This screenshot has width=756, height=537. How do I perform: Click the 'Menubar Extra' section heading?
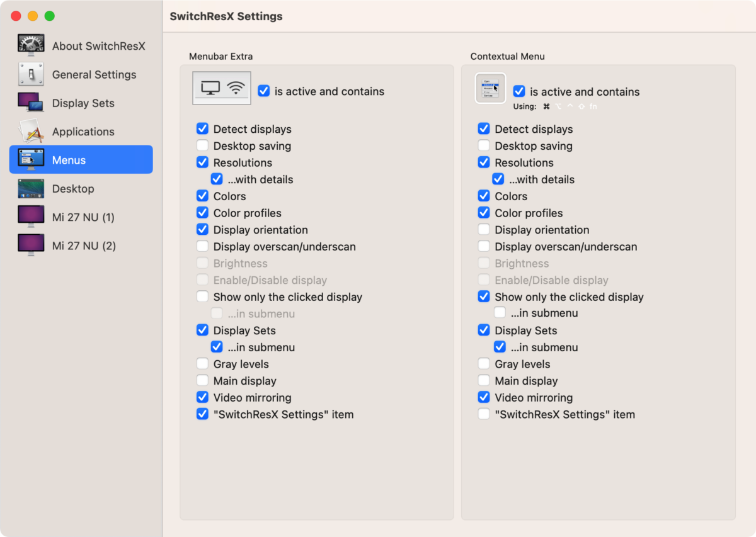(x=220, y=56)
